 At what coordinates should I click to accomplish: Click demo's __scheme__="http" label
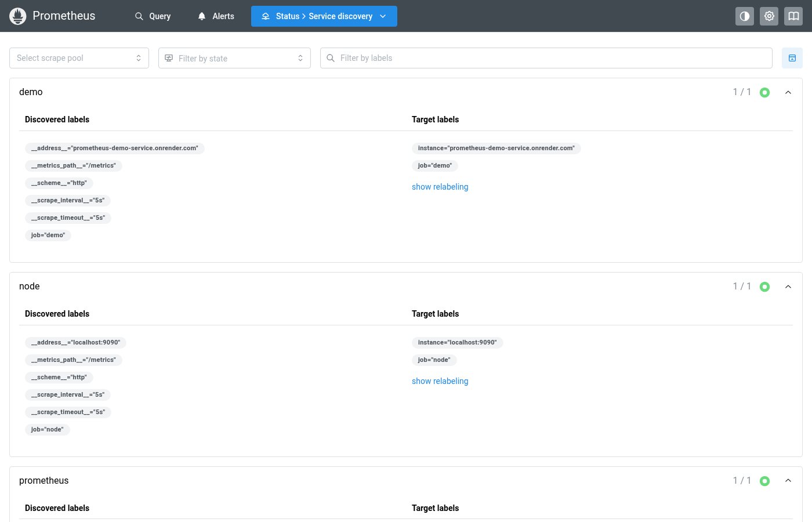click(x=59, y=183)
